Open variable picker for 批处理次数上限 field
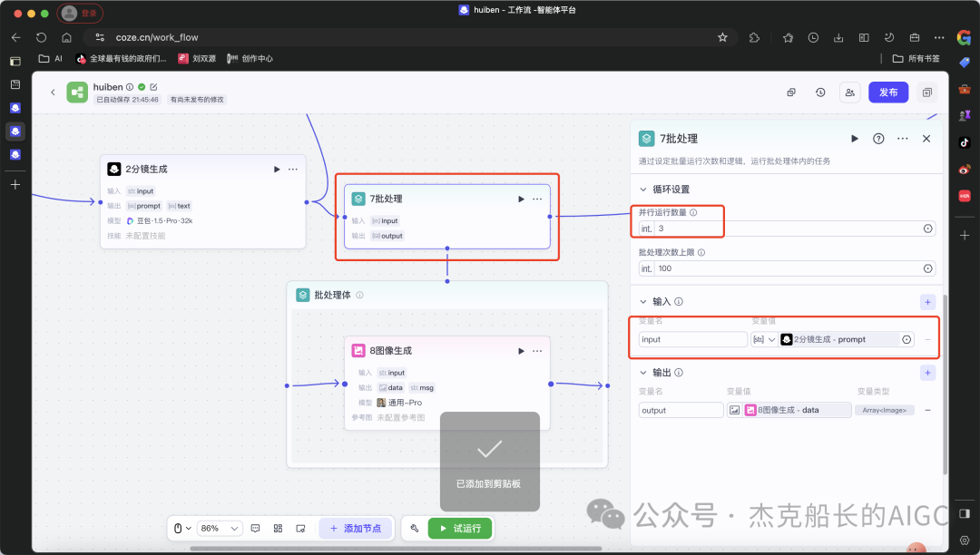The height and width of the screenshot is (555, 980). coord(928,268)
